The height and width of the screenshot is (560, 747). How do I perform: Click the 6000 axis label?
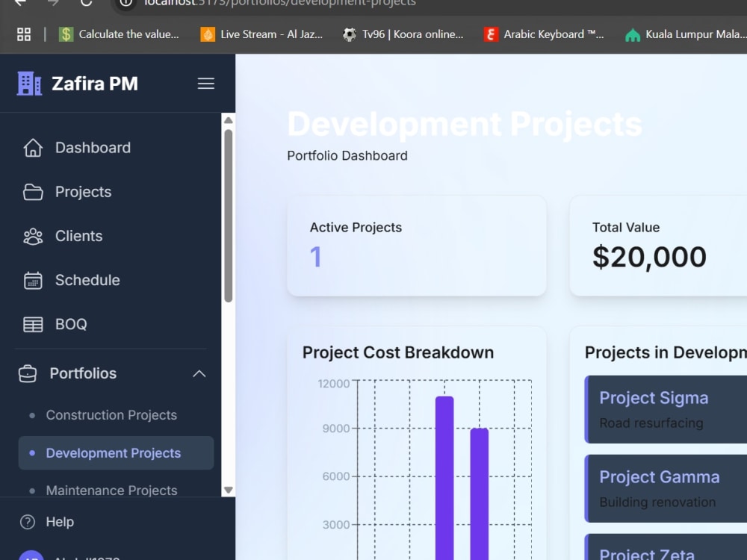click(336, 476)
